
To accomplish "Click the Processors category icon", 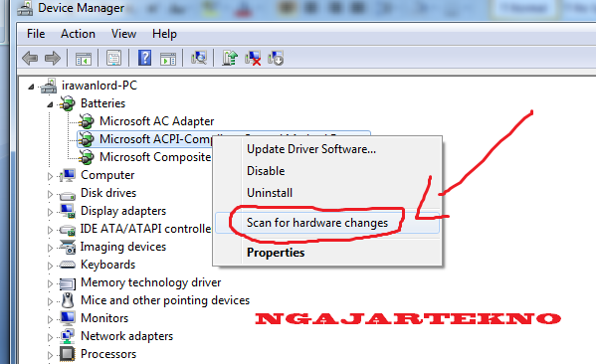I will coord(68,354).
